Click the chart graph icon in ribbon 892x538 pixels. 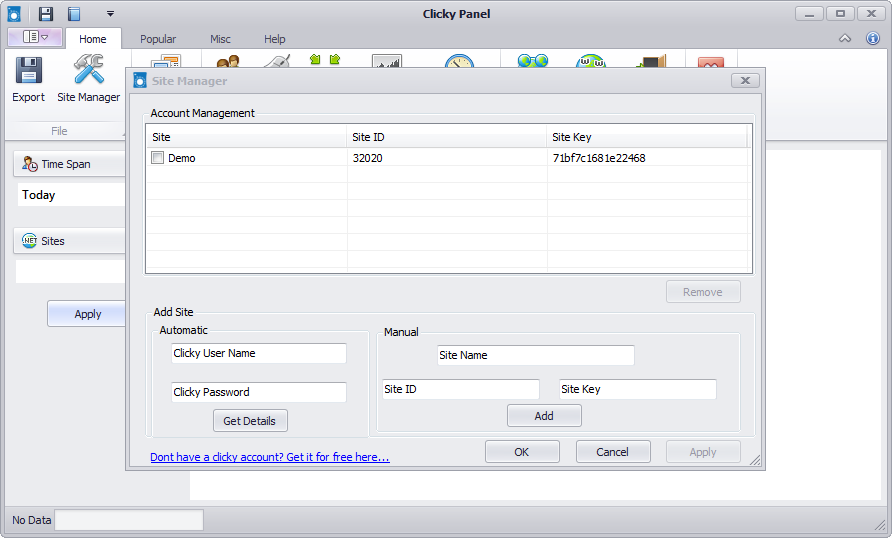[x=387, y=61]
